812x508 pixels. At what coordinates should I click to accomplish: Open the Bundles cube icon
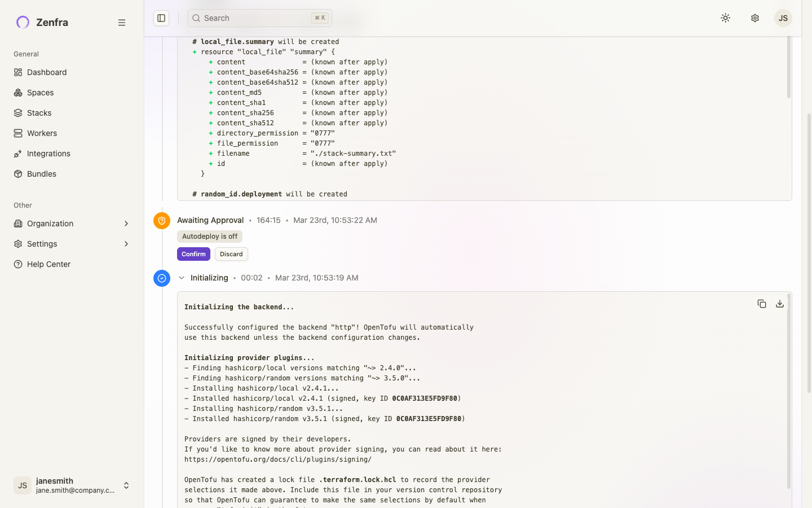[x=19, y=174]
